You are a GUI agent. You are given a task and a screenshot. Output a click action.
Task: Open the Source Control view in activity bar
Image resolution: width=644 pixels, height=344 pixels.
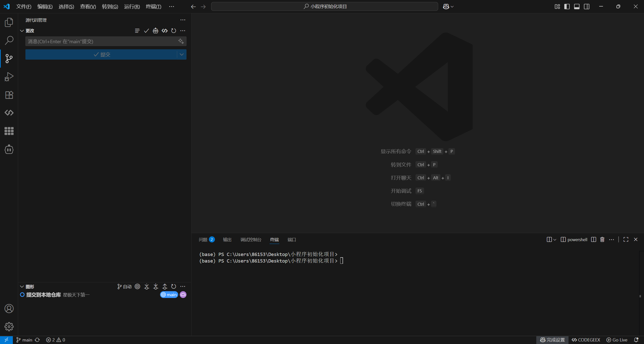9,59
